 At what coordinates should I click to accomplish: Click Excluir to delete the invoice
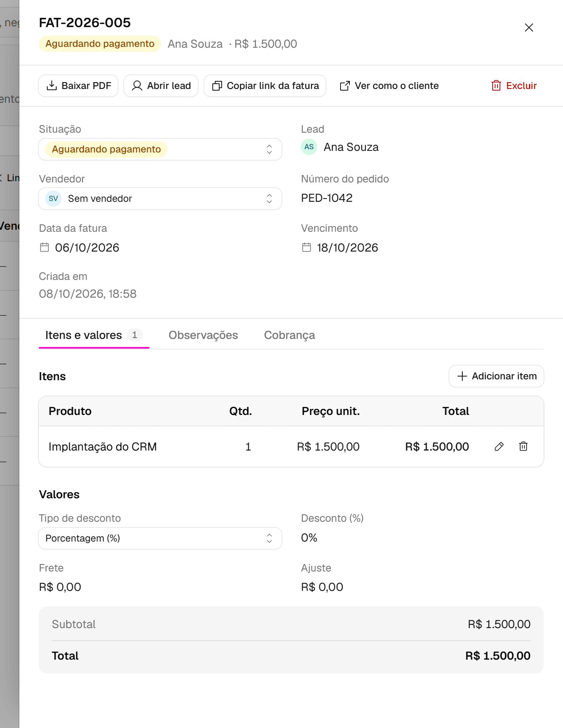coord(514,86)
